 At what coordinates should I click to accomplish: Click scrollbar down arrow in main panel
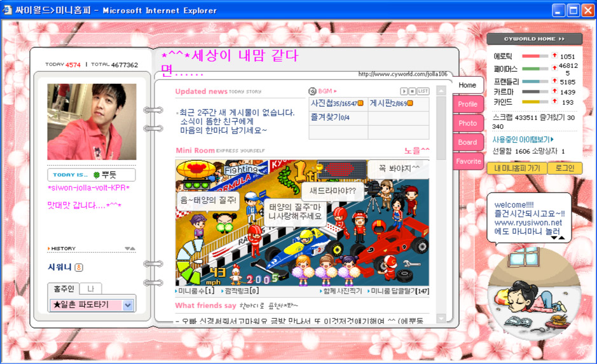tap(441, 318)
